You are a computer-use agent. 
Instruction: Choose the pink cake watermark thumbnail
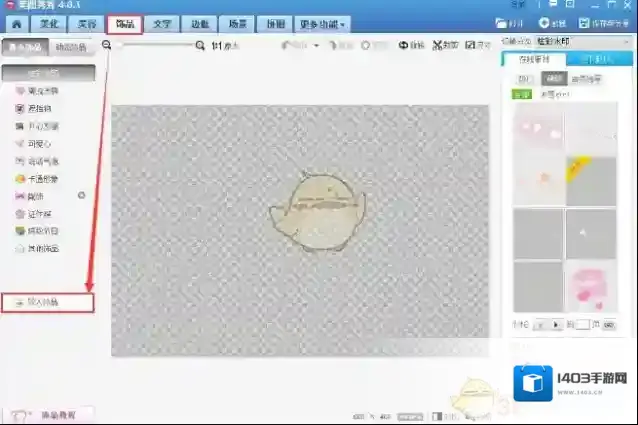coord(591,286)
